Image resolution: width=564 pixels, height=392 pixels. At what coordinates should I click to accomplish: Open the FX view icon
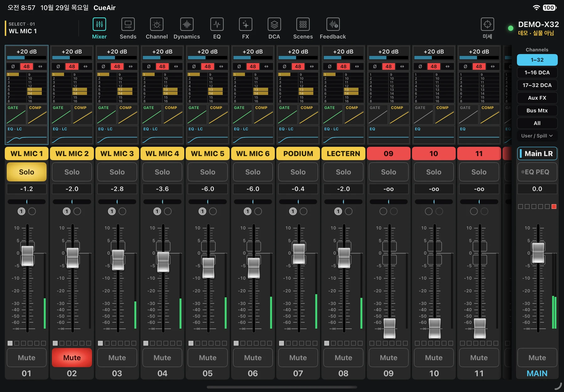click(x=246, y=24)
